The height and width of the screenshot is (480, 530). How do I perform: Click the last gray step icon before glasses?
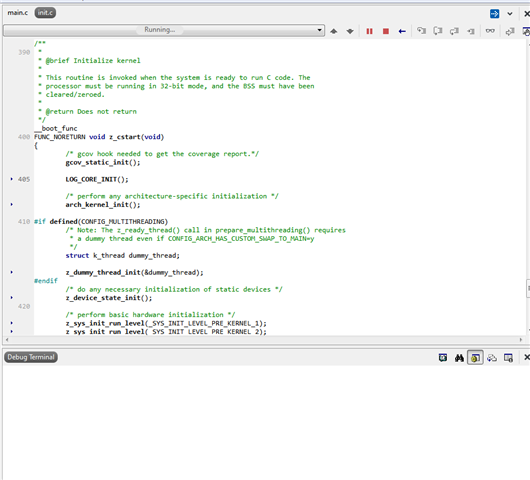[471, 31]
